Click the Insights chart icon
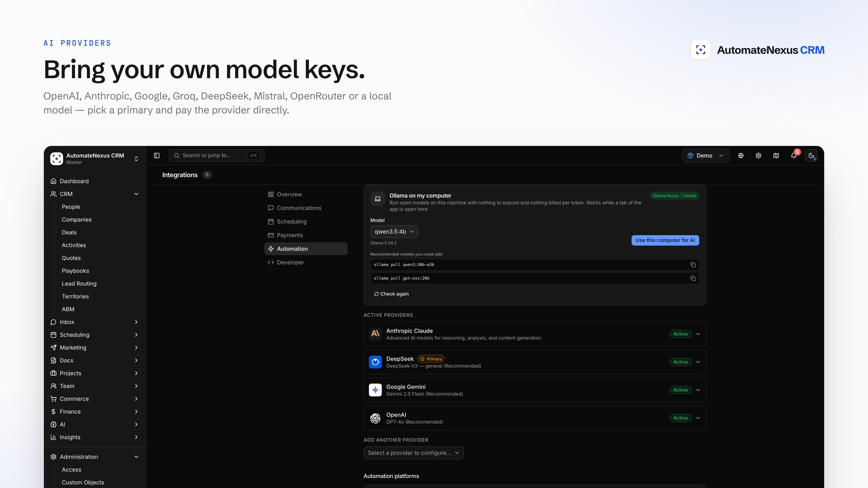This screenshot has height=488, width=868. (53, 437)
